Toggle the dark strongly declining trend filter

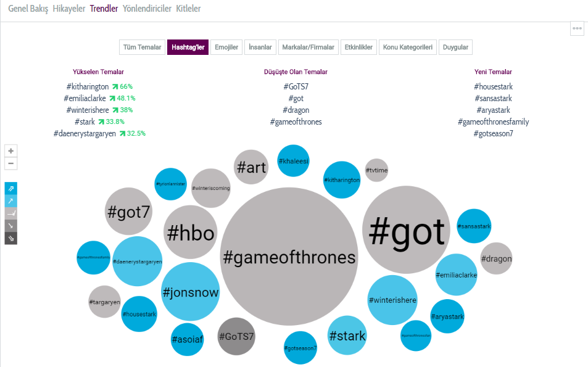(11, 238)
